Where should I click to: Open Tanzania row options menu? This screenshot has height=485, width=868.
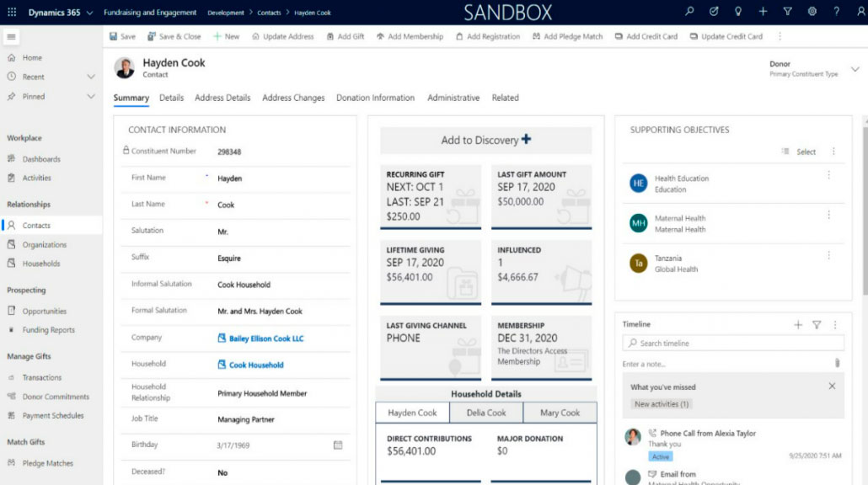[x=828, y=255]
